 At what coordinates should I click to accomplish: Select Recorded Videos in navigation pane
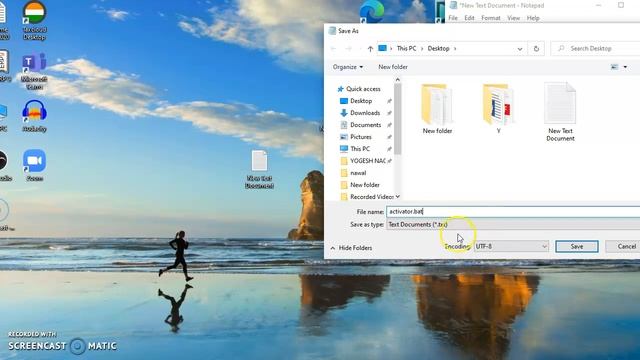click(367, 197)
